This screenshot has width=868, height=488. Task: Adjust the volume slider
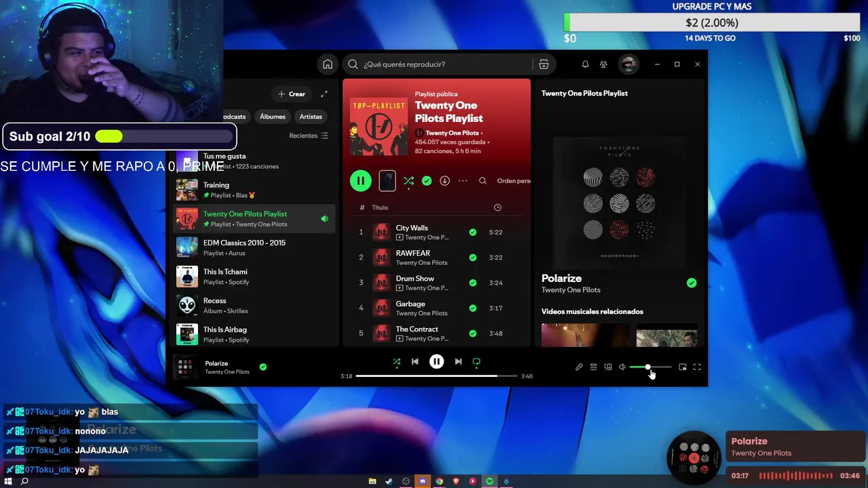point(650,367)
